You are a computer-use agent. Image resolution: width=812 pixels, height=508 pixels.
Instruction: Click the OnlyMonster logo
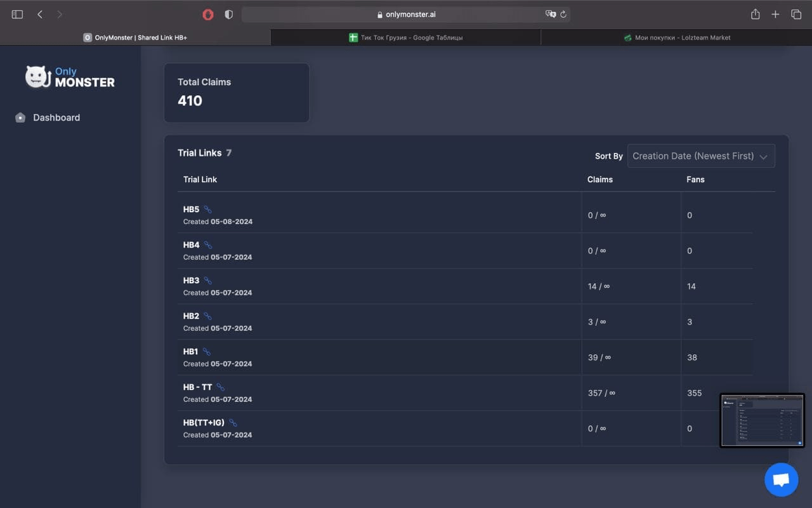tap(70, 77)
